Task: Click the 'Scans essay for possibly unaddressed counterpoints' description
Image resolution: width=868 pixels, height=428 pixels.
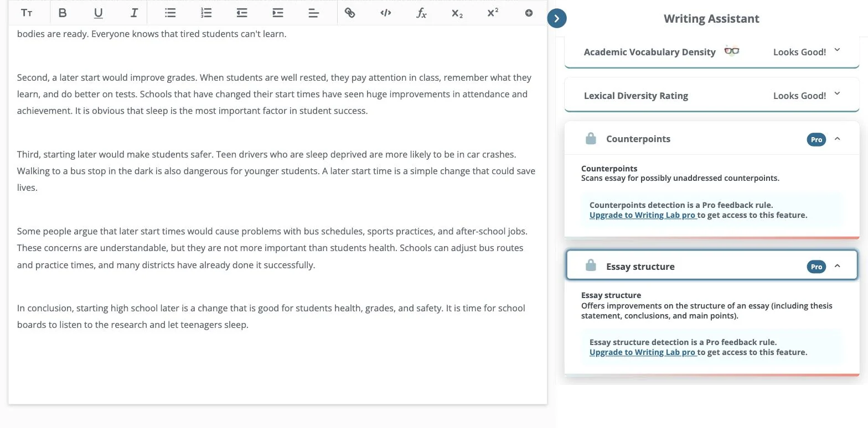Action: coord(680,178)
